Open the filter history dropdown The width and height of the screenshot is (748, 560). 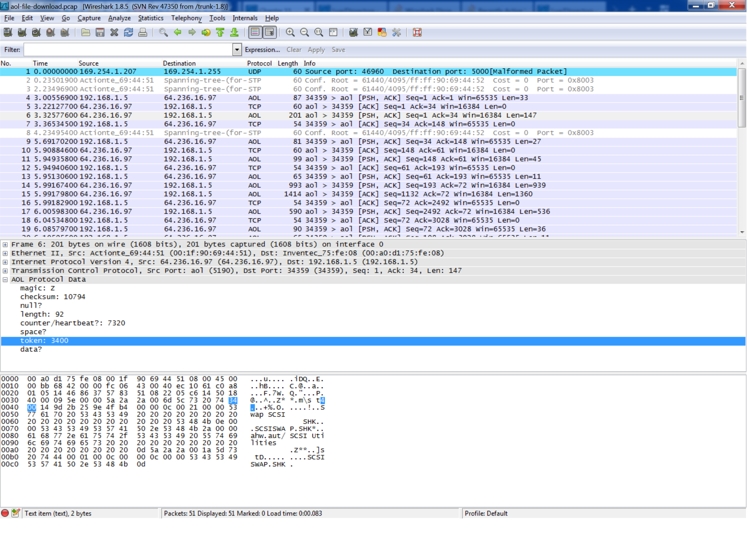237,50
